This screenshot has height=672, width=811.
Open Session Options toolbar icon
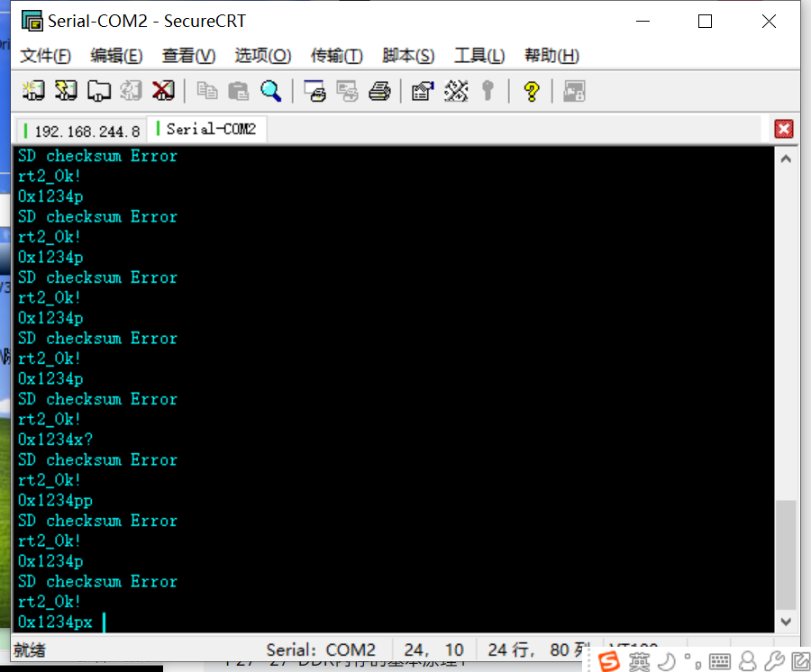point(423,91)
